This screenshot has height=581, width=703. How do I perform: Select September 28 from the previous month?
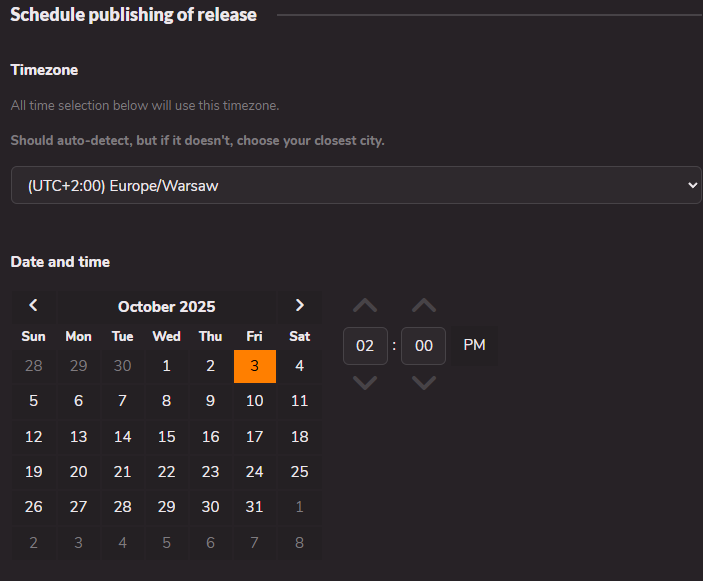coord(34,366)
